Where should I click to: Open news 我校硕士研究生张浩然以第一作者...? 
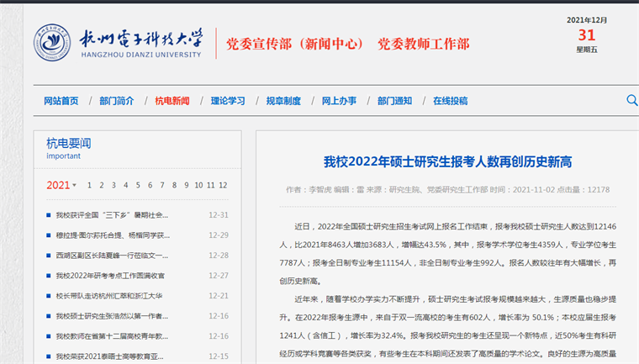click(x=112, y=316)
